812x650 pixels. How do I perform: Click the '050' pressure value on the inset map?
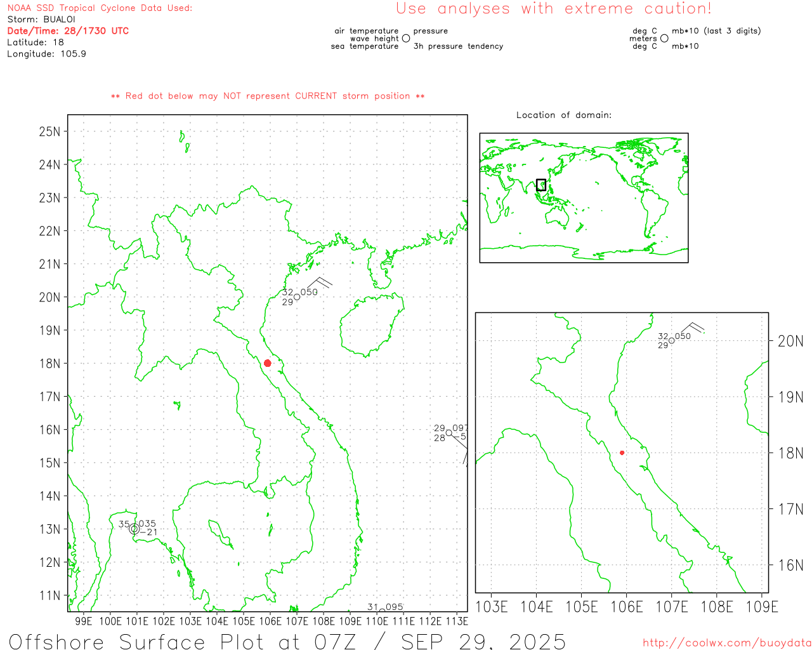point(683,336)
